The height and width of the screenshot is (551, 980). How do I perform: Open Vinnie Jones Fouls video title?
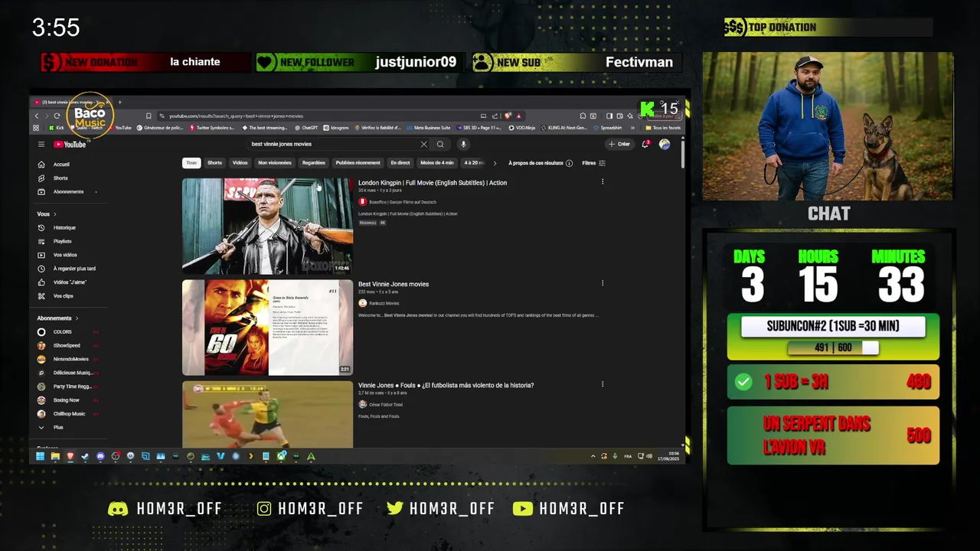[446, 385]
